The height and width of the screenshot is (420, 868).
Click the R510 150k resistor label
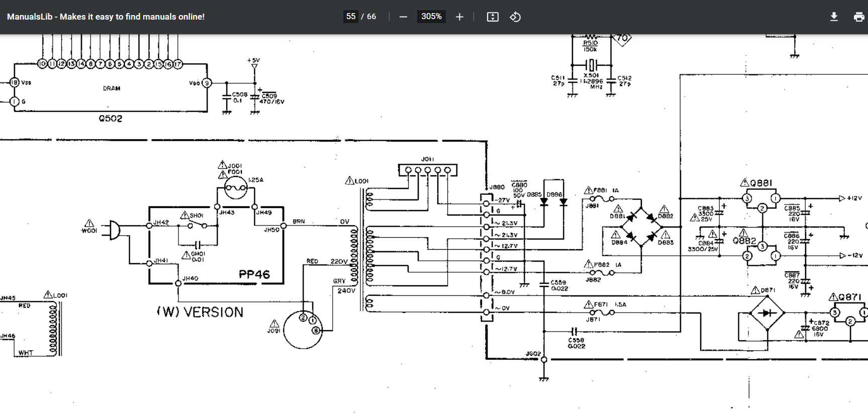click(590, 46)
